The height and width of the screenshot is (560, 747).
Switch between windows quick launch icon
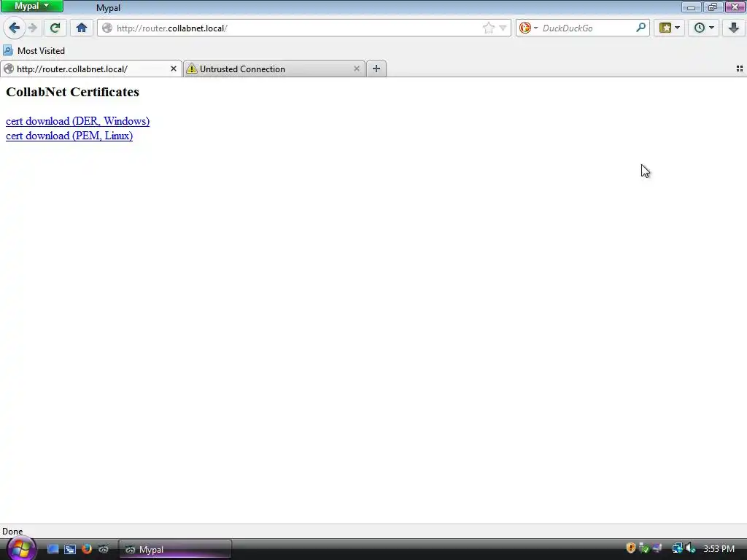coord(70,549)
